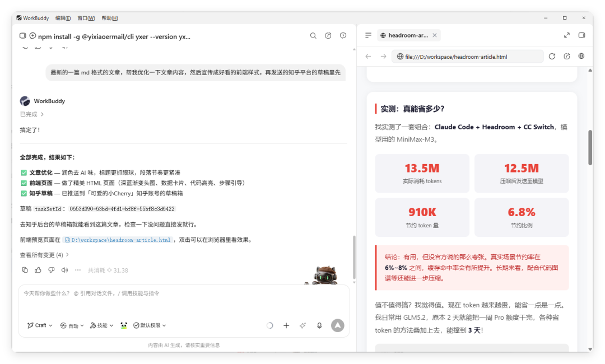
Task: Click the user message bubble about md 文章
Action: (196, 72)
